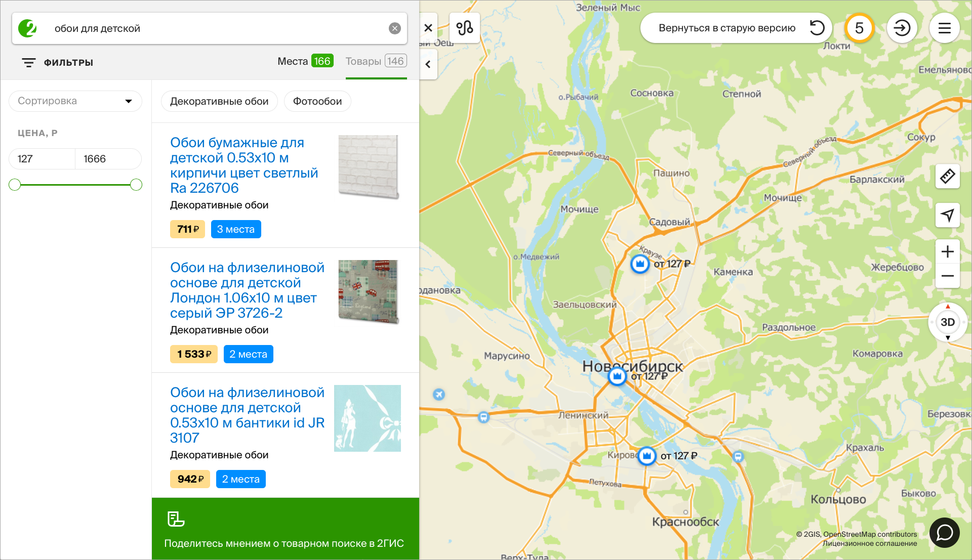
Task: Click the right price slider handle
Action: tap(136, 185)
